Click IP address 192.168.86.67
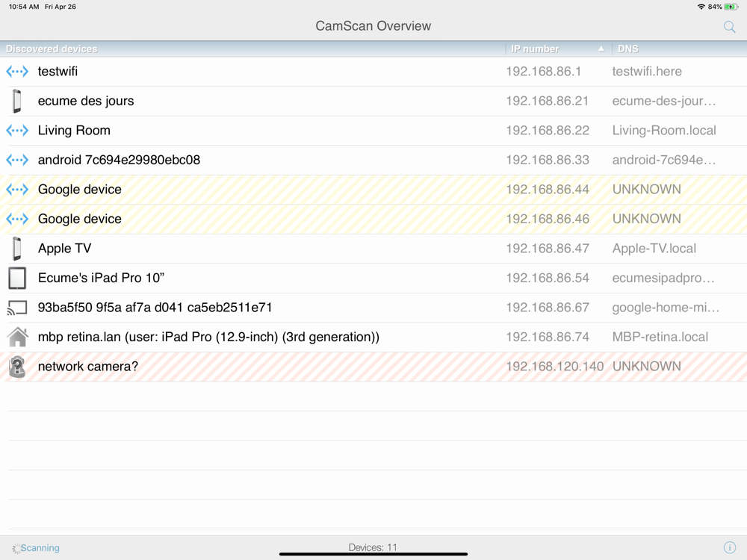This screenshot has width=747, height=560. (x=548, y=308)
